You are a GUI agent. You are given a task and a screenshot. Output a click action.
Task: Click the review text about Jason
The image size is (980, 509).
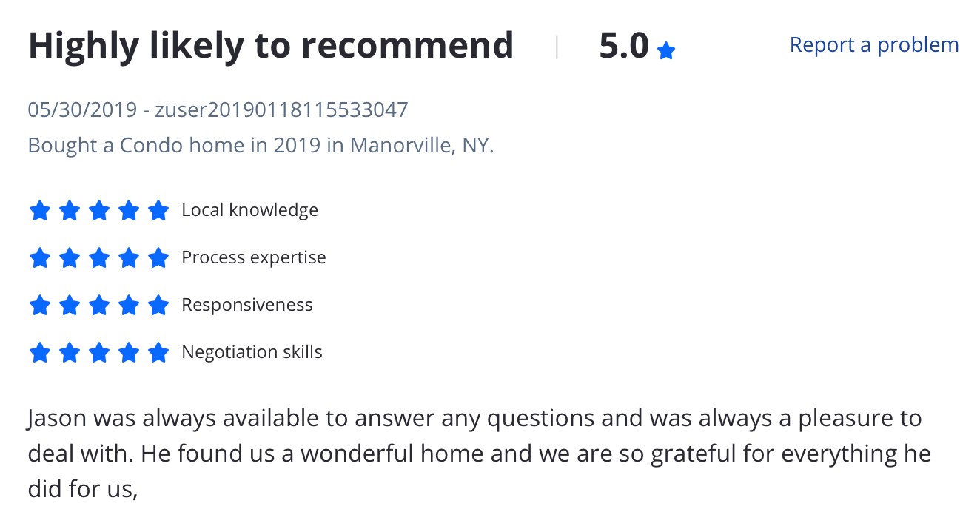click(x=479, y=454)
